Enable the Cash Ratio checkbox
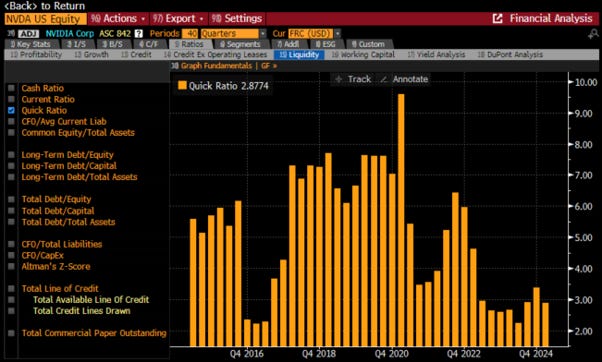602x362 pixels. (x=12, y=88)
